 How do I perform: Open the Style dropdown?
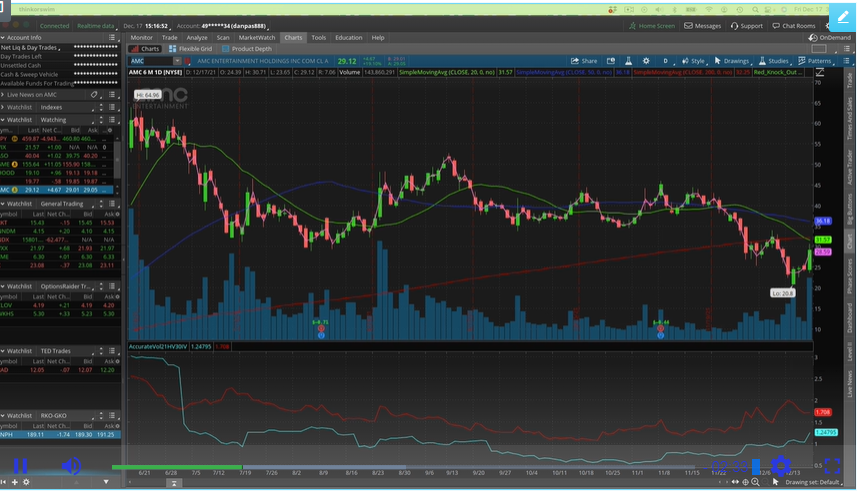click(694, 61)
